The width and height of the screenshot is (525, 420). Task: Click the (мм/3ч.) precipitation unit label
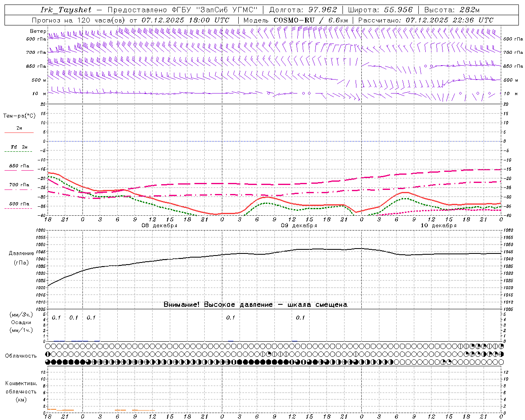[x=21, y=315]
